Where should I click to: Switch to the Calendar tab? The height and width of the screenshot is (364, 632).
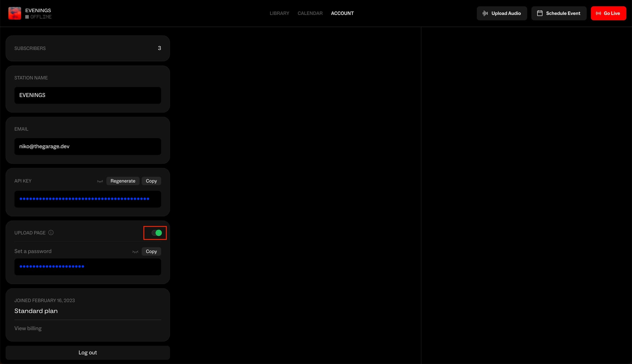[310, 13]
